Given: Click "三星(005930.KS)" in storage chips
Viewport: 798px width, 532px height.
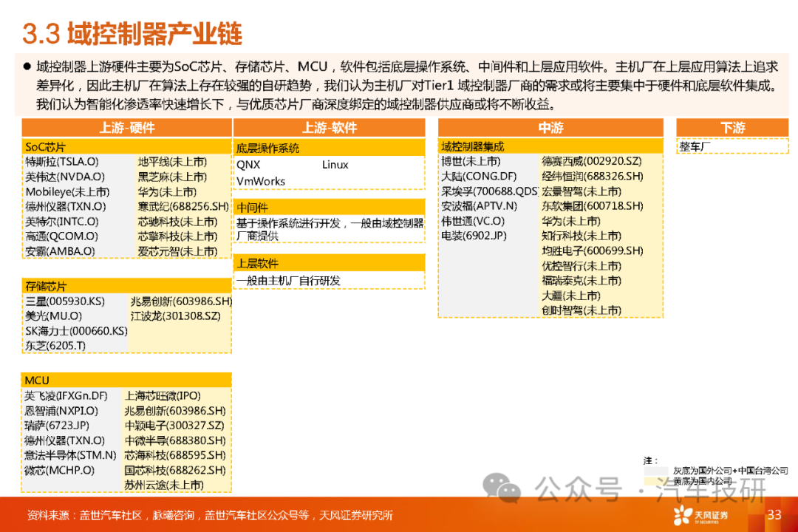Looking at the screenshot, I should point(65,301).
